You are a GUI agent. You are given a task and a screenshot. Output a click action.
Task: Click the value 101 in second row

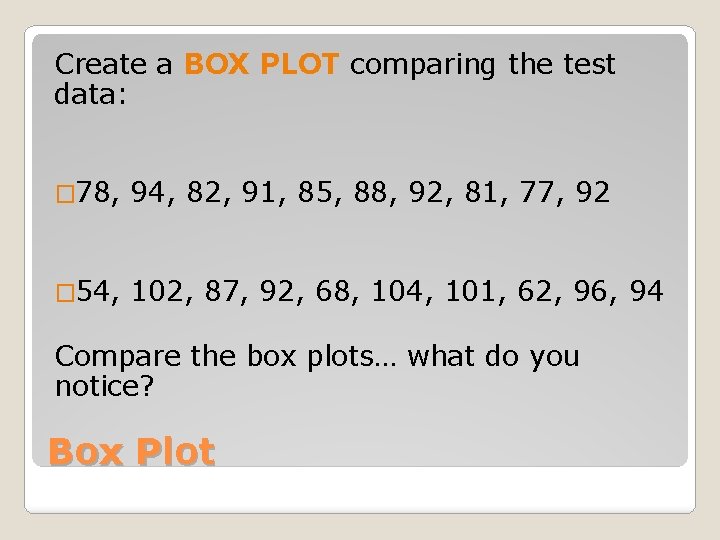471,291
